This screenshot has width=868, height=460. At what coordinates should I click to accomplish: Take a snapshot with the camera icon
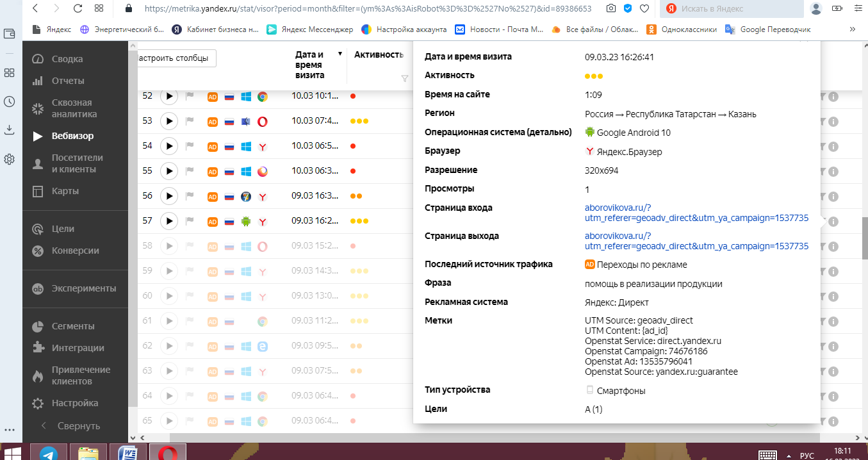pos(610,9)
